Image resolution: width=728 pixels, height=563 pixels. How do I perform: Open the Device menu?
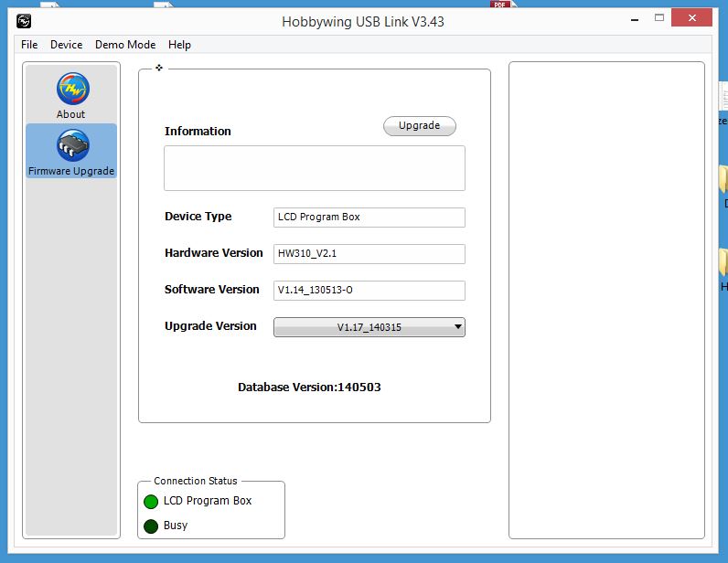pyautogui.click(x=67, y=45)
